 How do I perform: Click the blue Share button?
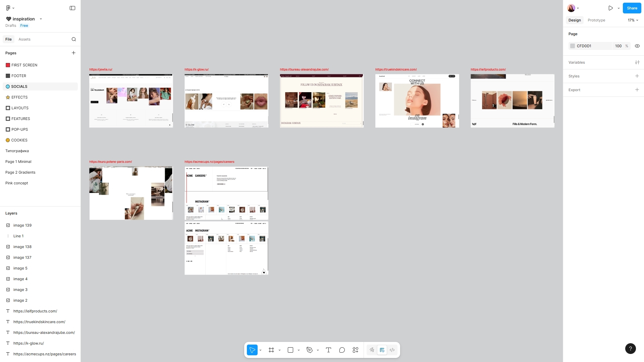pyautogui.click(x=632, y=8)
